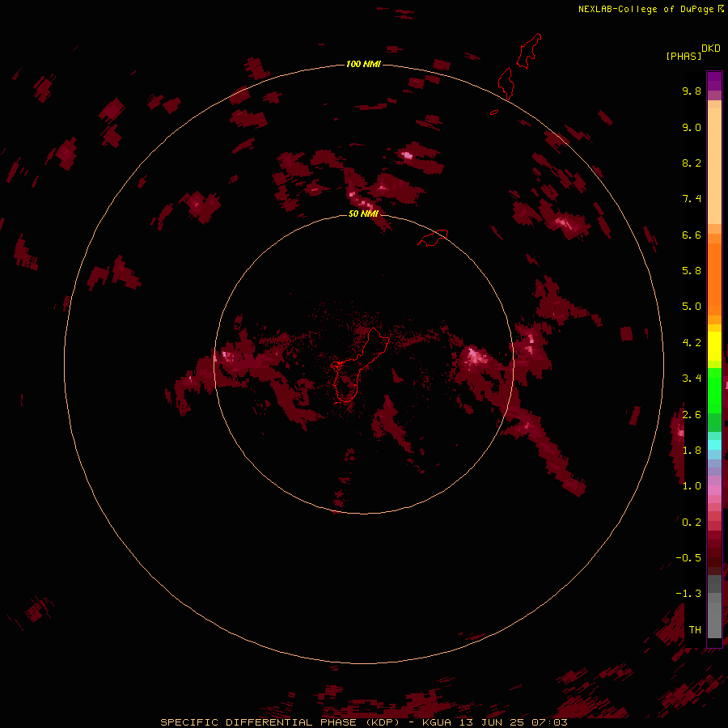Click the 100 NMI range ring label
This screenshot has width=728, height=728.
click(x=363, y=64)
